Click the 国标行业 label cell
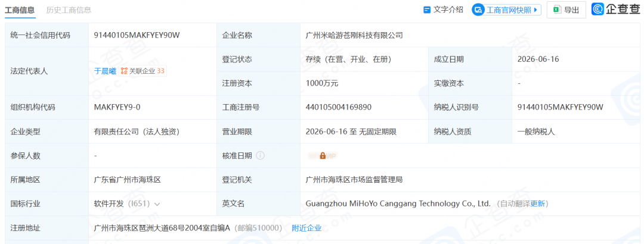 47,204
